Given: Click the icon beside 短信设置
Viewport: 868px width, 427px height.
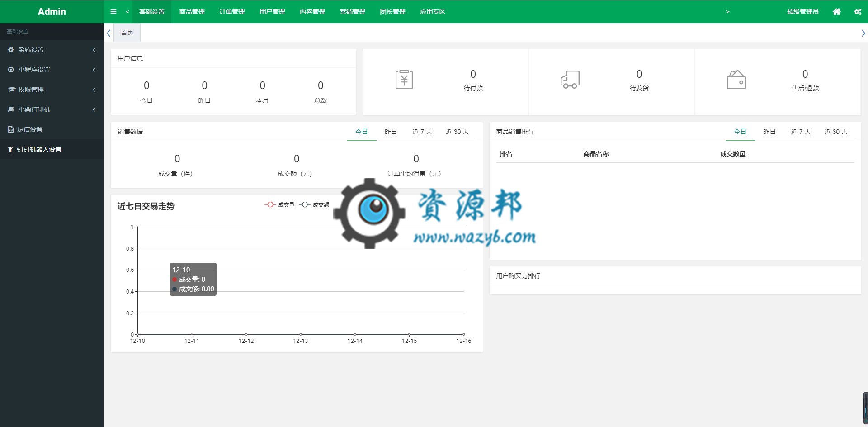Looking at the screenshot, I should 11,129.
